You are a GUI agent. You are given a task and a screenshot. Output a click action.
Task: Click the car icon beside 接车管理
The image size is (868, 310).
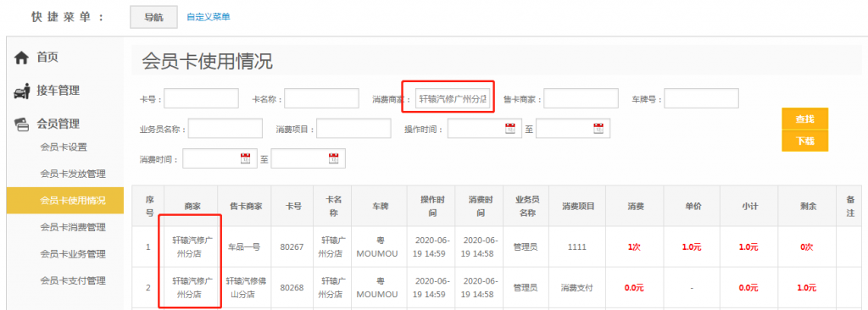coord(21,91)
